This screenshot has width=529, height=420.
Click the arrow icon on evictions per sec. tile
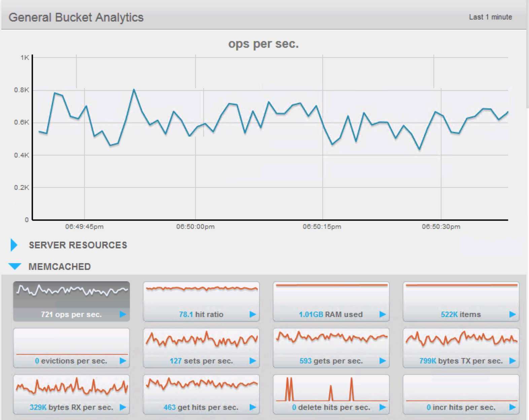point(123,361)
